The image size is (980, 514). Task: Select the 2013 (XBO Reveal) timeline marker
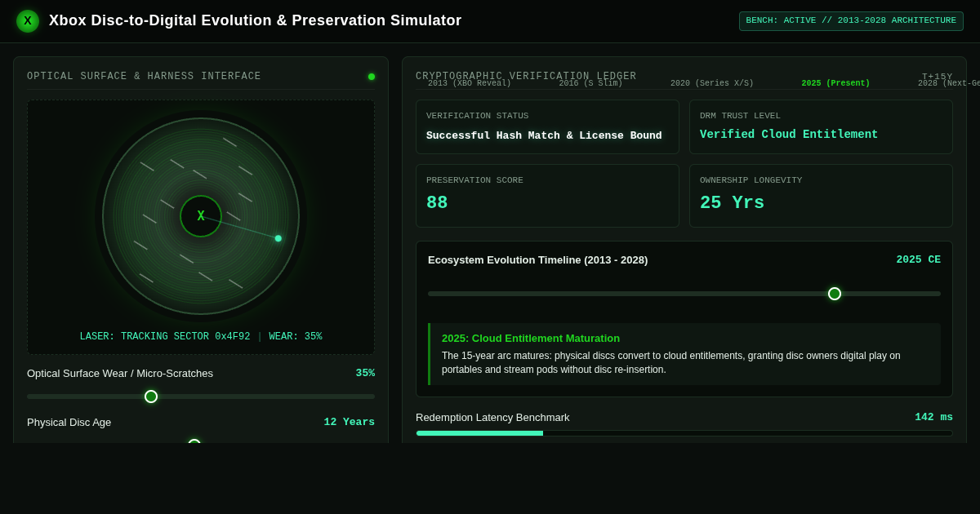coord(470,83)
